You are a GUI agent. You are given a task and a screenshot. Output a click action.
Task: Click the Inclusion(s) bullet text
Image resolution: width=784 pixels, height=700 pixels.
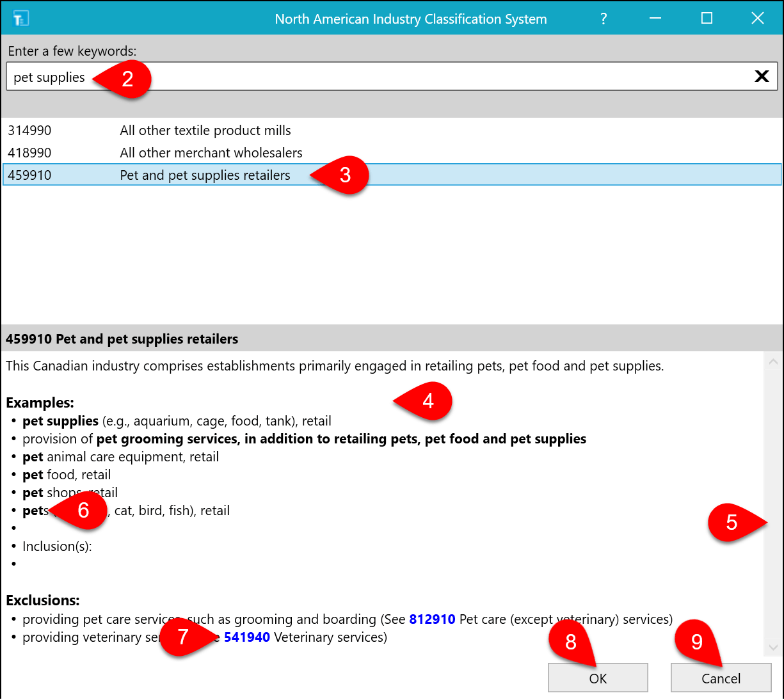[x=57, y=546]
